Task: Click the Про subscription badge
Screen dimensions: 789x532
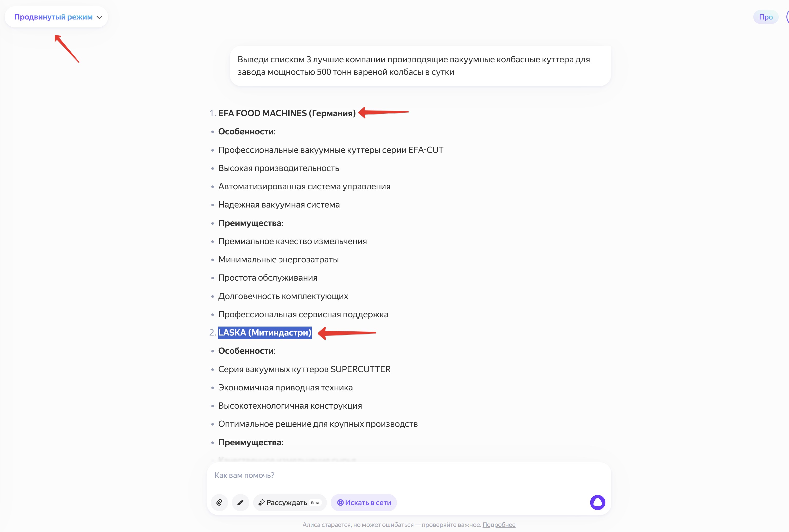Action: click(766, 17)
